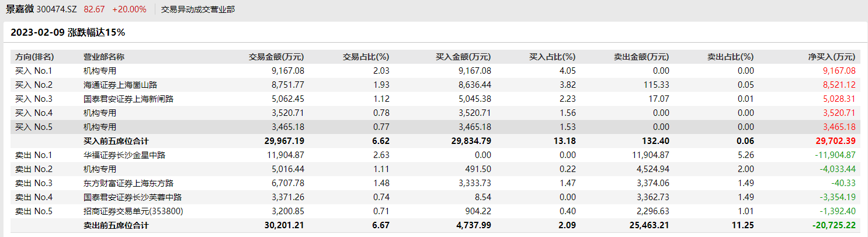The width and height of the screenshot is (868, 237).
Task: Click the 方向(排名) column header
Action: tap(34, 57)
